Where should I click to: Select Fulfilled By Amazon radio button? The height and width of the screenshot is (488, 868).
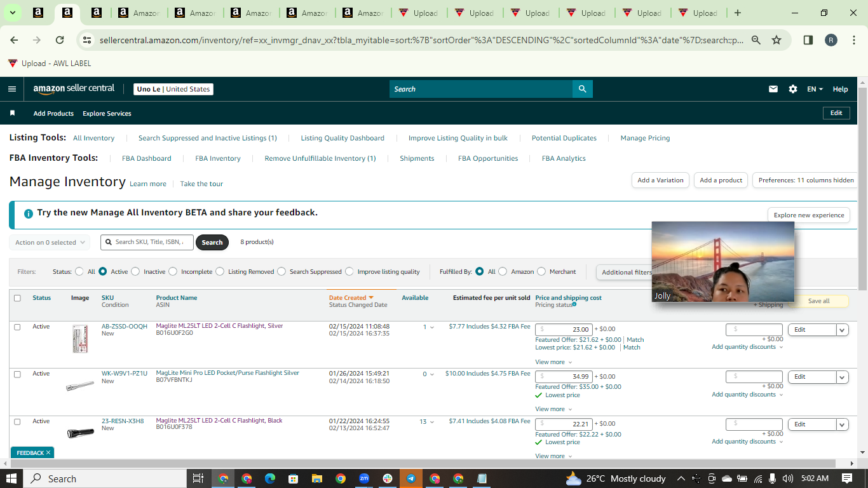[503, 271]
